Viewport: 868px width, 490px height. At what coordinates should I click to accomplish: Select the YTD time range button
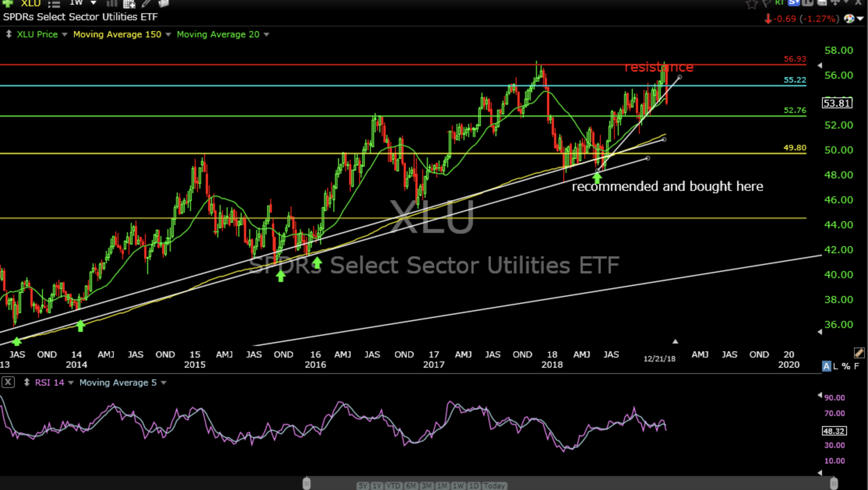click(393, 486)
